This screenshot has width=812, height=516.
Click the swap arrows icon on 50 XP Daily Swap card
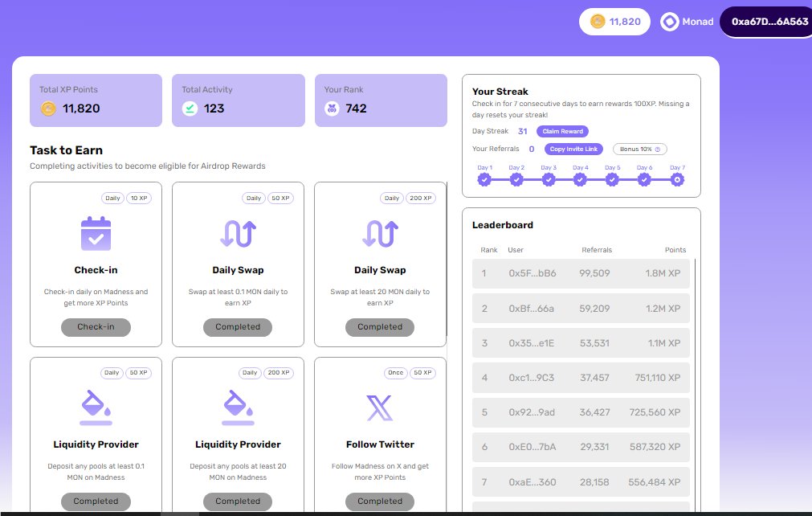[x=238, y=234]
